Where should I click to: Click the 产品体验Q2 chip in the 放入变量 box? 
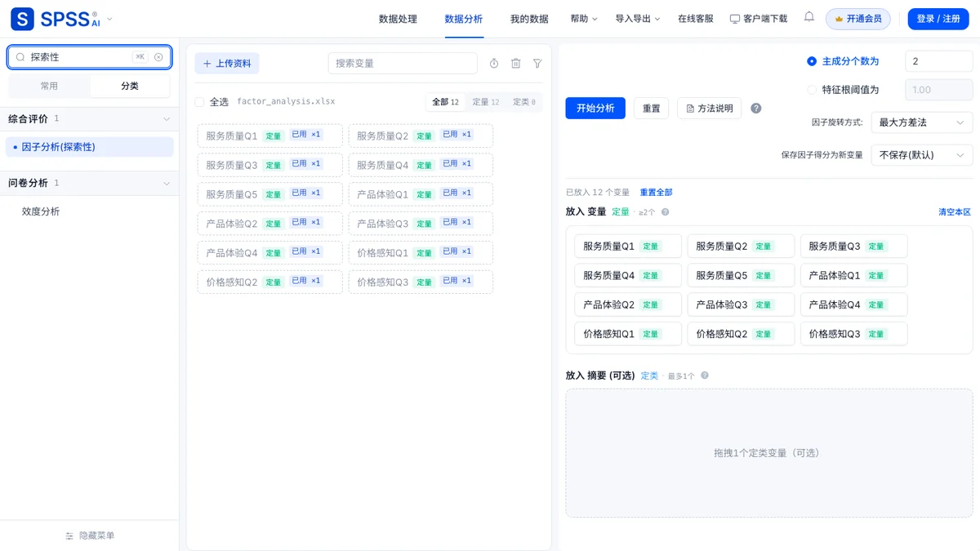point(628,304)
